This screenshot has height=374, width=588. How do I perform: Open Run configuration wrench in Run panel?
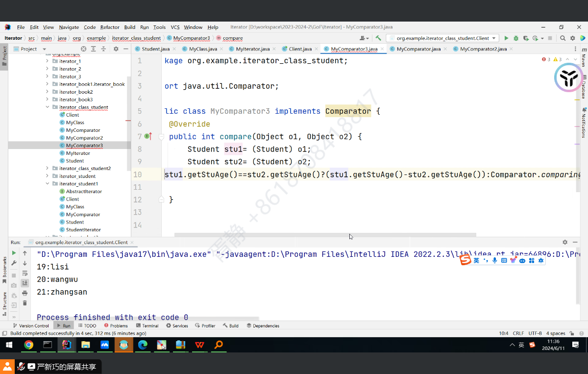14,263
